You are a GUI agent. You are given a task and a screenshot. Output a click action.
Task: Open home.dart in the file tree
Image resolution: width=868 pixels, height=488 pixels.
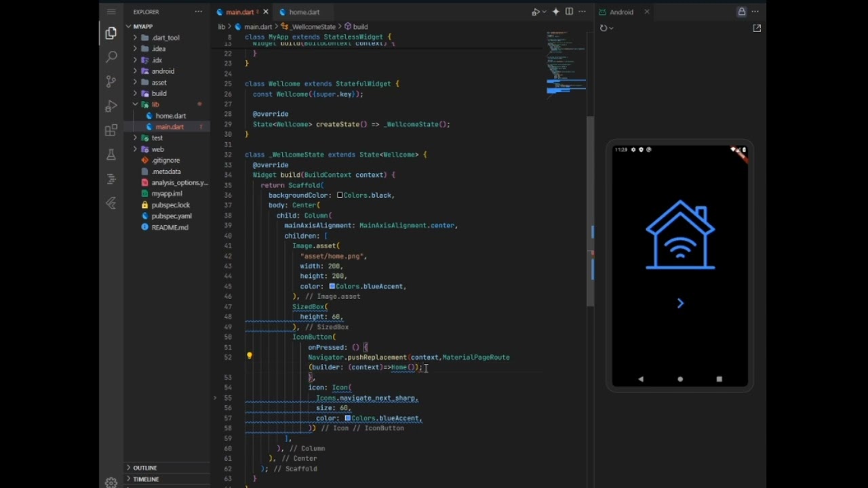pyautogui.click(x=170, y=116)
